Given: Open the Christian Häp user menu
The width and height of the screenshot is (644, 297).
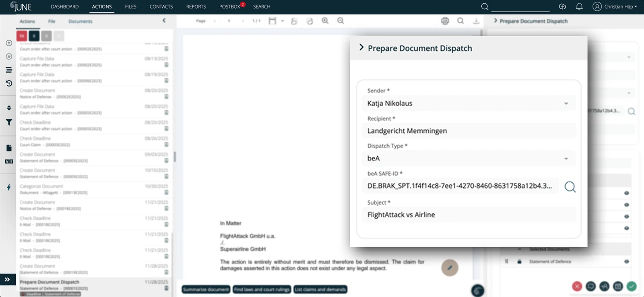Looking at the screenshot, I should pos(615,6).
